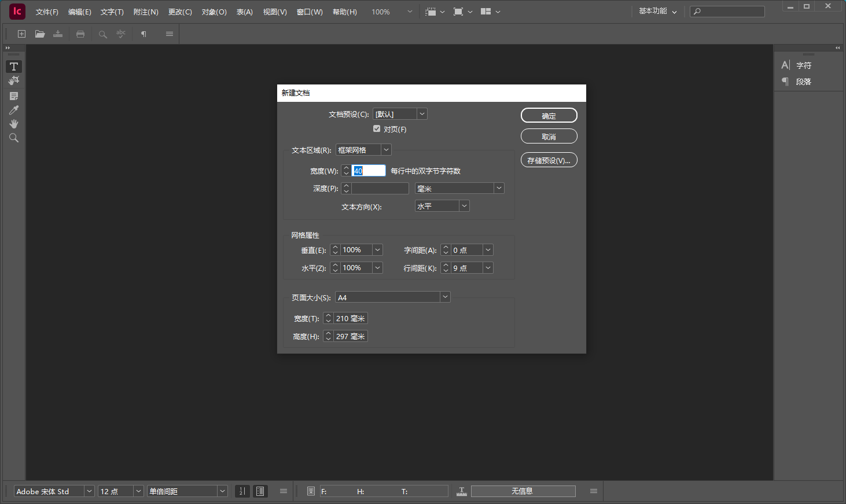Viewport: 846px width, 504px height.
Task: Click the 取消 button
Action: point(549,137)
